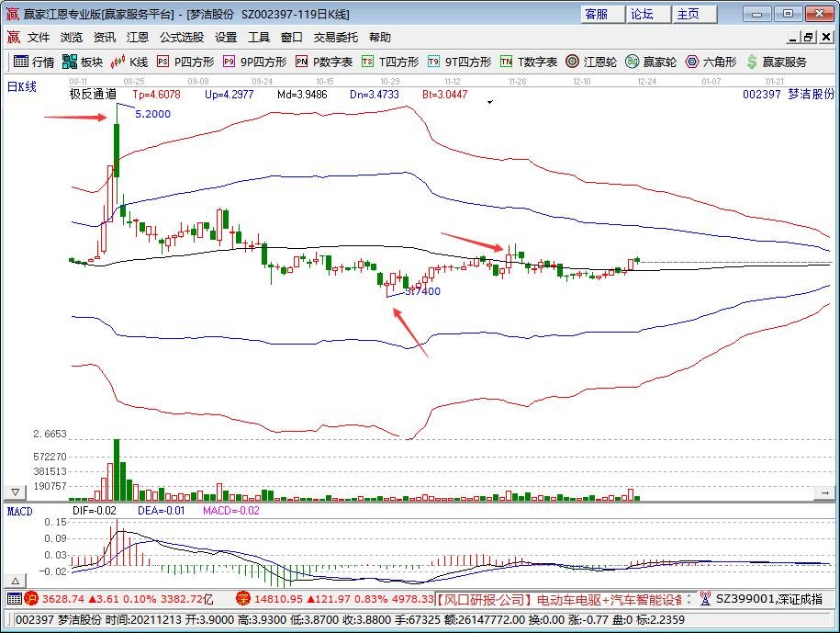The image size is (840, 633).
Task: Open 9T四方形 tool
Action: pos(460,62)
